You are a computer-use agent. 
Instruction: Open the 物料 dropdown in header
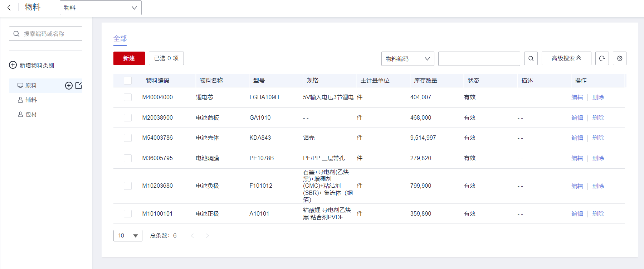click(101, 8)
